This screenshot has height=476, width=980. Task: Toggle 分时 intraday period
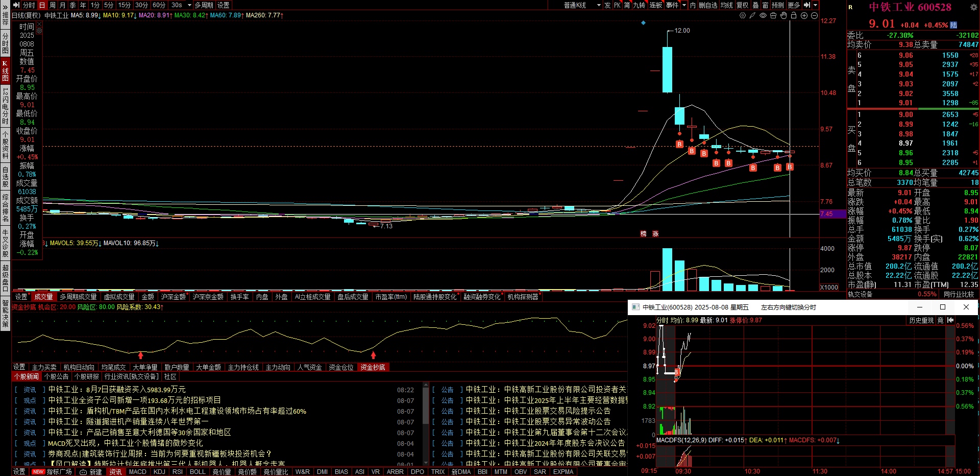(x=29, y=5)
